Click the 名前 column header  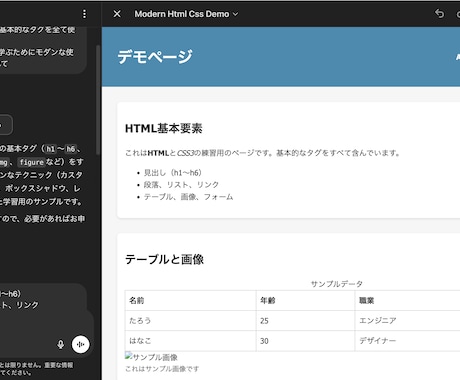click(190, 300)
